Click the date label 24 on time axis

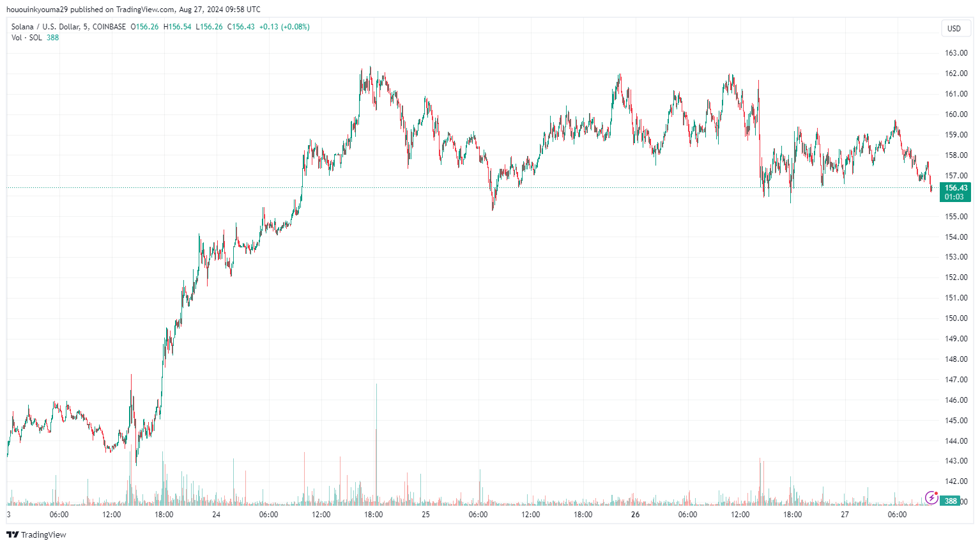point(216,515)
